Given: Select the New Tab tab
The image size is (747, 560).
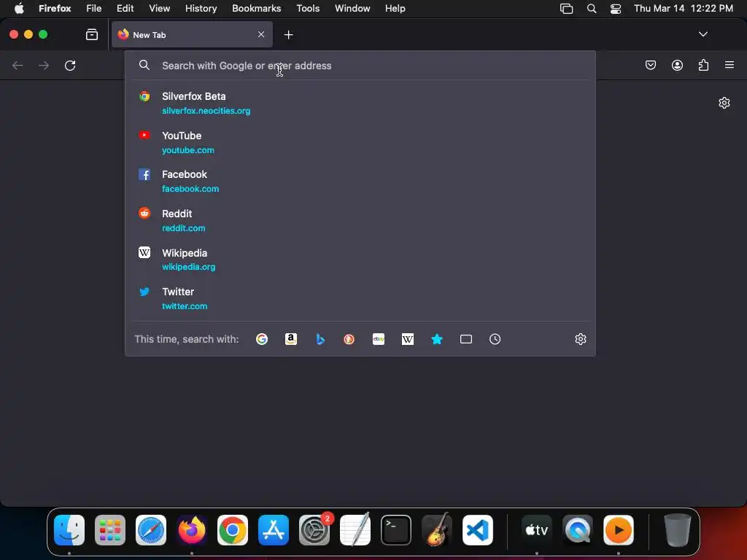Looking at the screenshot, I should tap(192, 35).
